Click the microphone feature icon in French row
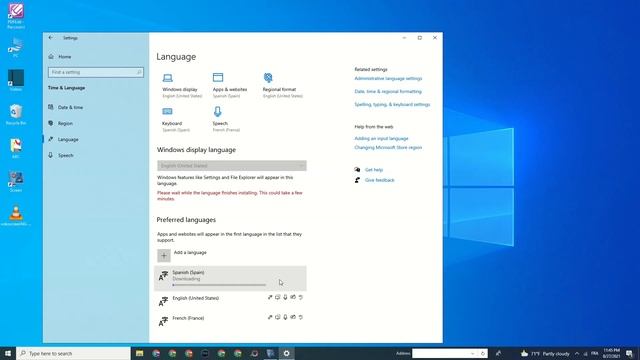The image size is (640, 360). click(285, 317)
